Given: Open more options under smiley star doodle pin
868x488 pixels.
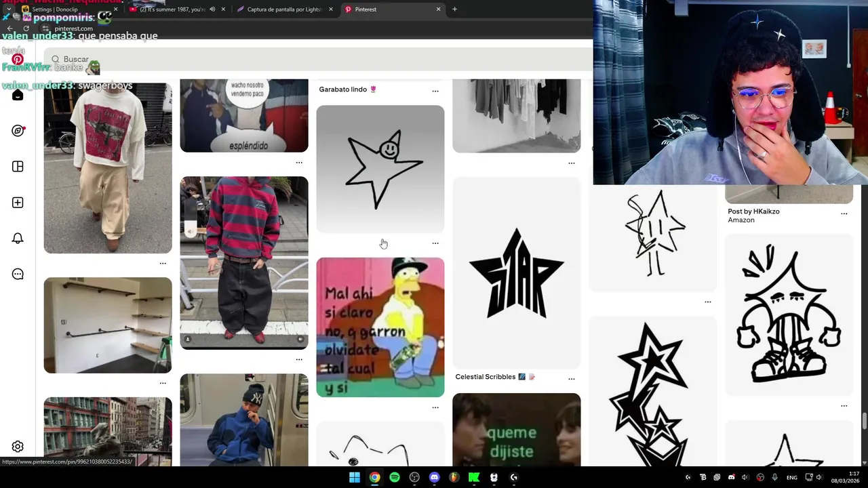Looking at the screenshot, I should 435,243.
